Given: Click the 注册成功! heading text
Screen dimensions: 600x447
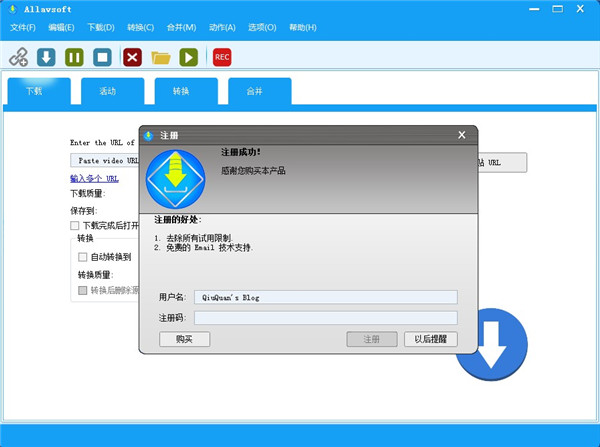Looking at the screenshot, I should click(241, 152).
